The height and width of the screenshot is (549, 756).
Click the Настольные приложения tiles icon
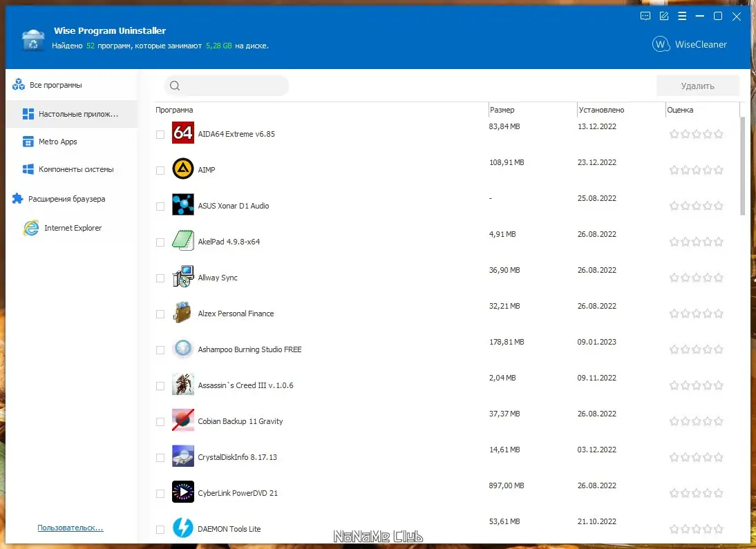coord(28,114)
